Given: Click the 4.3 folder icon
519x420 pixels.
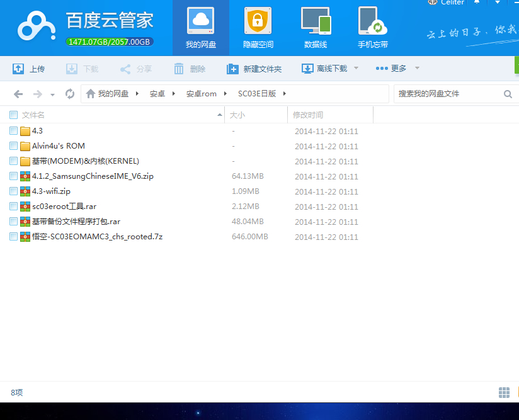Looking at the screenshot, I should [25, 131].
